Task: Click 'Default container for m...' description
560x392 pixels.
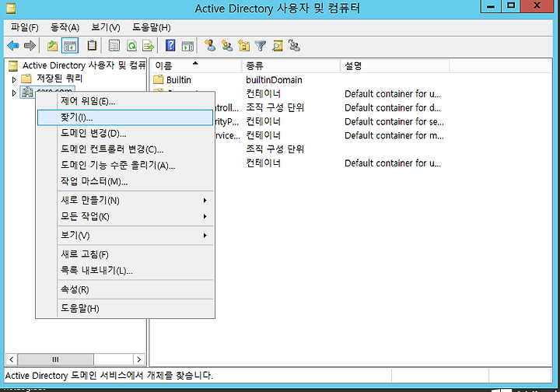Action: [394, 135]
